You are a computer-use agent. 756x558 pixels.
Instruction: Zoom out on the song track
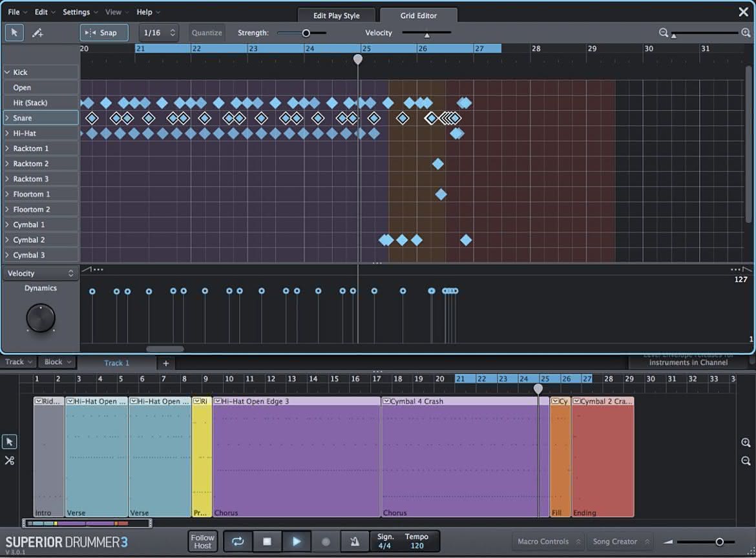pyautogui.click(x=746, y=461)
